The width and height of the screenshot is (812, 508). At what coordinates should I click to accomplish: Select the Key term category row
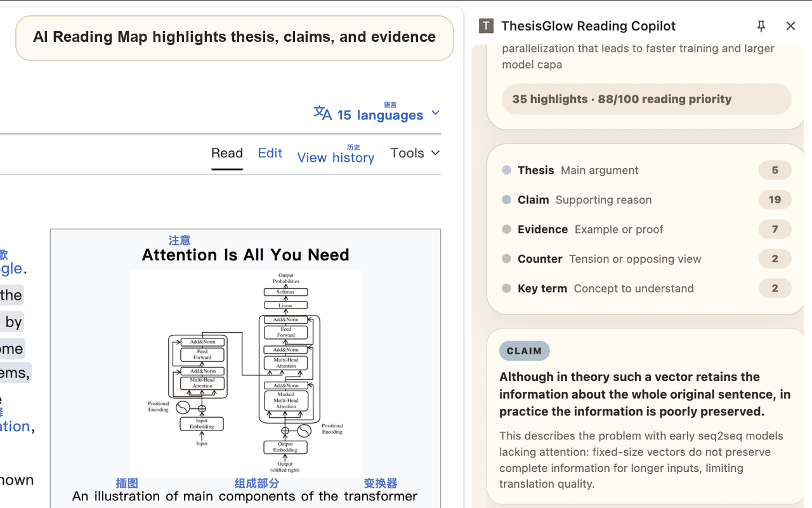click(646, 288)
